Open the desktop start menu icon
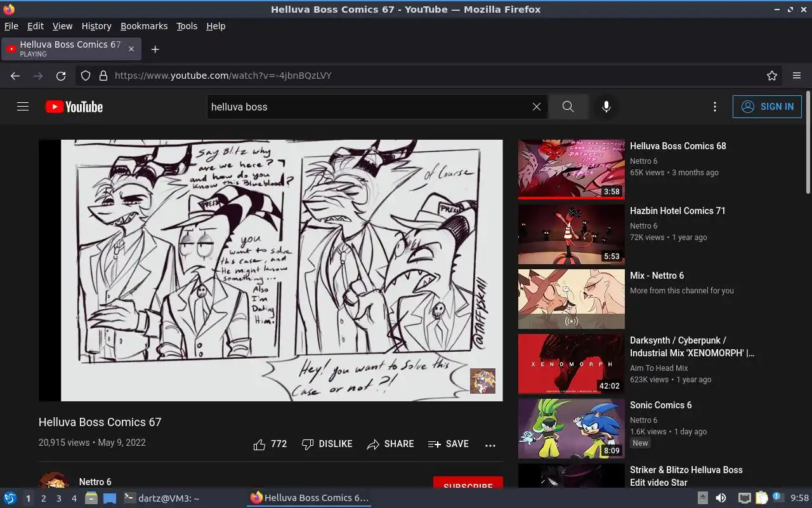The height and width of the screenshot is (508, 812). click(10, 498)
